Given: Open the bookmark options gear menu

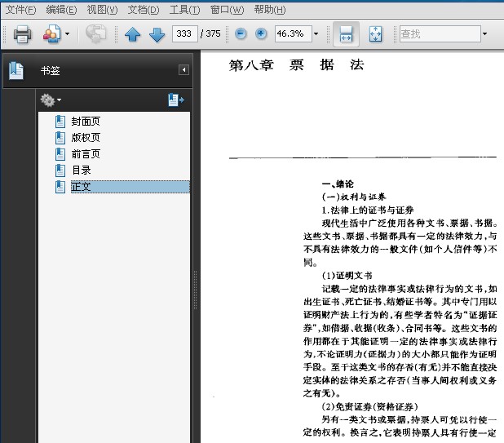Looking at the screenshot, I should pos(51,100).
